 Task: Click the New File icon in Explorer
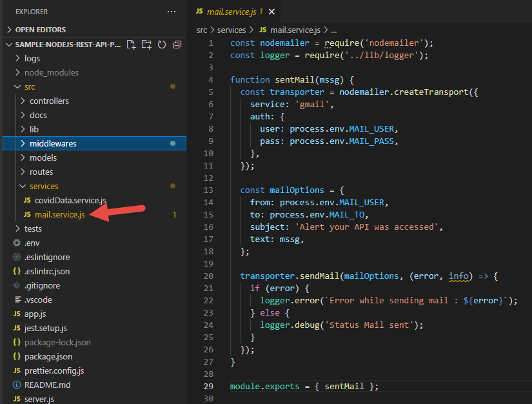pyautogui.click(x=131, y=45)
